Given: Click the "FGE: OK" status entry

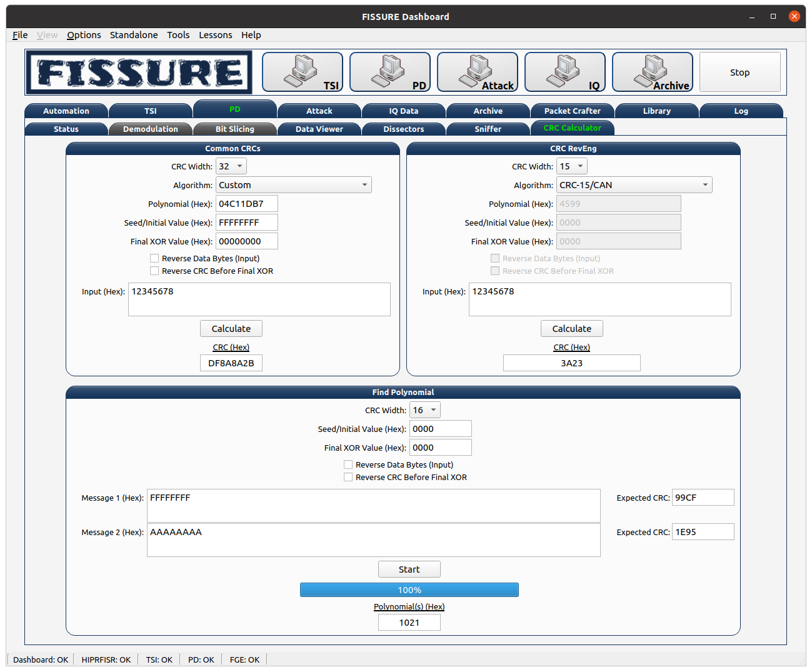Looking at the screenshot, I should (x=244, y=660).
